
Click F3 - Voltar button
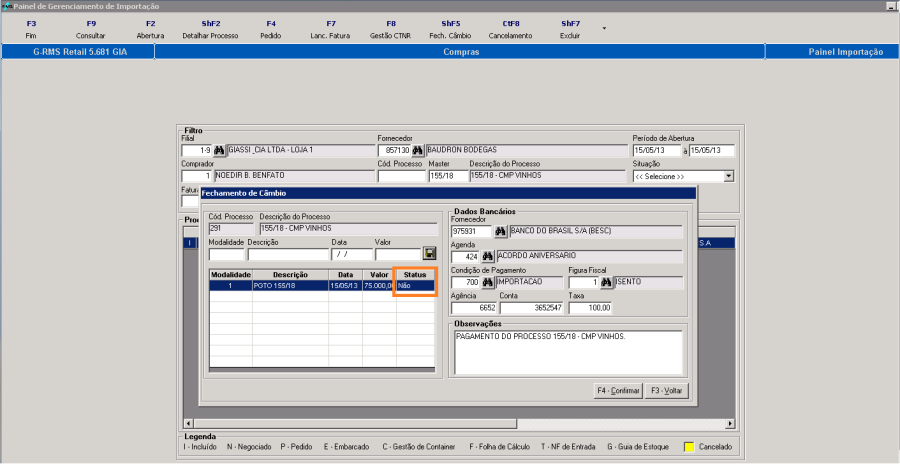666,390
